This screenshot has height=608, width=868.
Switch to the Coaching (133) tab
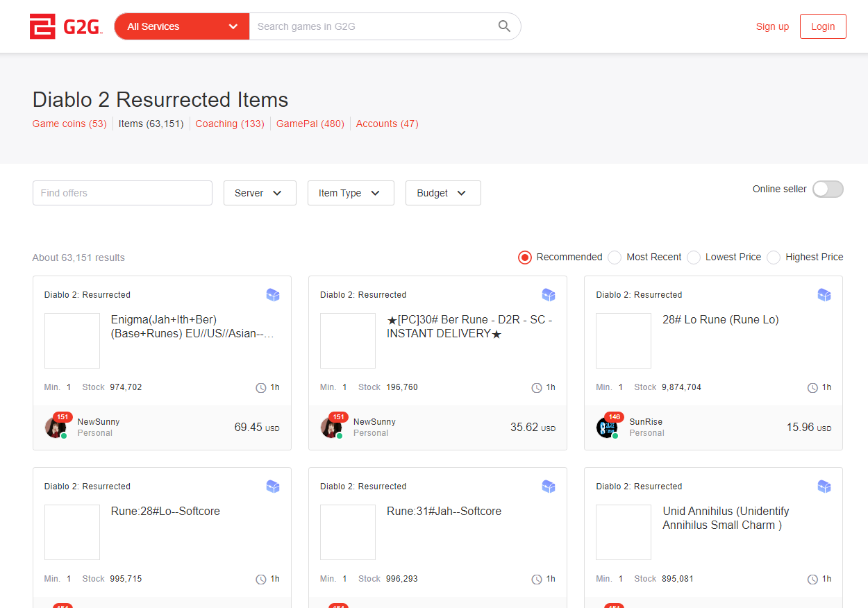(x=230, y=124)
